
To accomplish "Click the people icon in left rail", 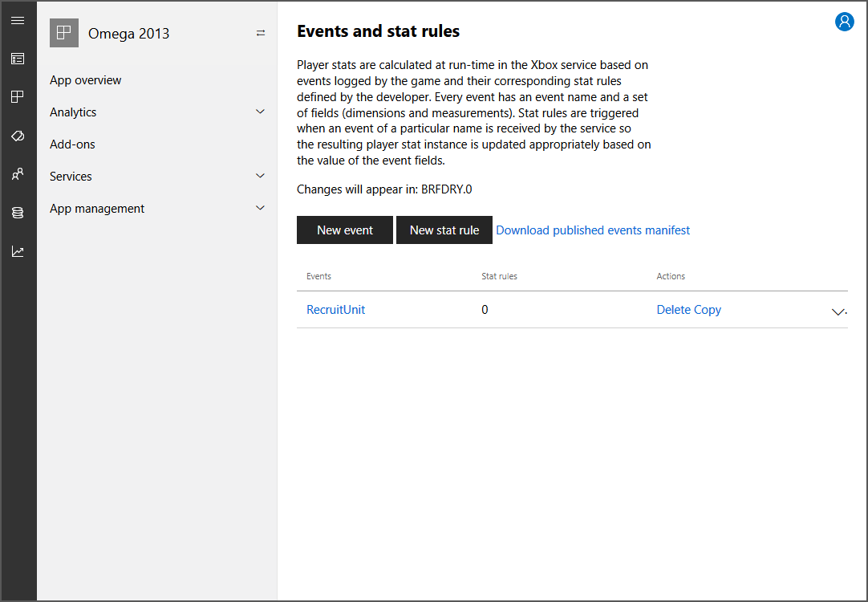I will click(x=18, y=174).
